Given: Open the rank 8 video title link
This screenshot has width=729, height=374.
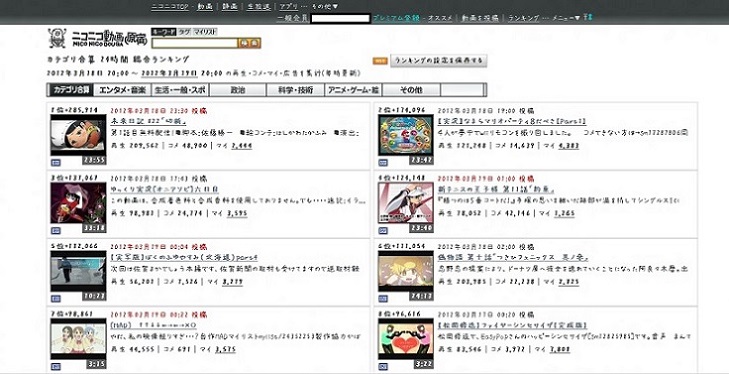Looking at the screenshot, I should pos(512,326).
